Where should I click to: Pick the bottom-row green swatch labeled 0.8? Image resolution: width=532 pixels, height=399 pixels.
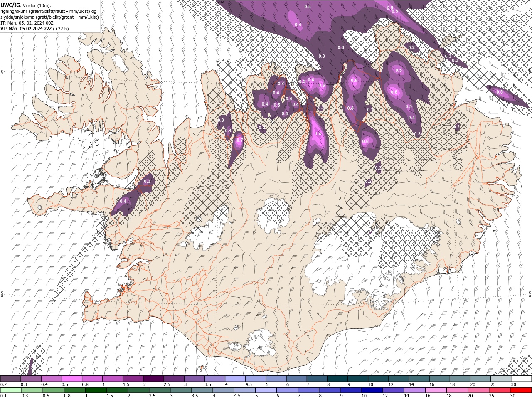pyautogui.click(x=74, y=390)
